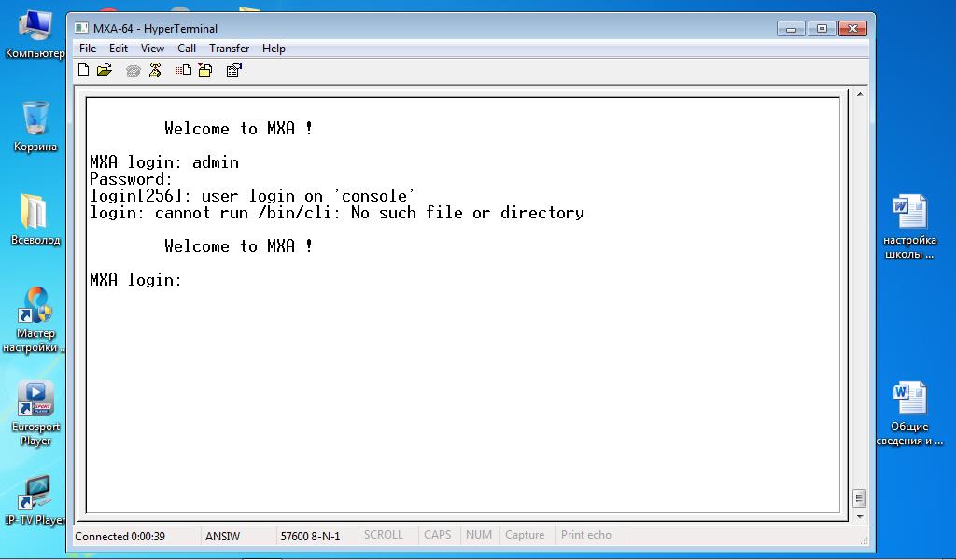Click the grayed-out Call phone toolbar icon
The width and height of the screenshot is (956, 560).
click(133, 71)
